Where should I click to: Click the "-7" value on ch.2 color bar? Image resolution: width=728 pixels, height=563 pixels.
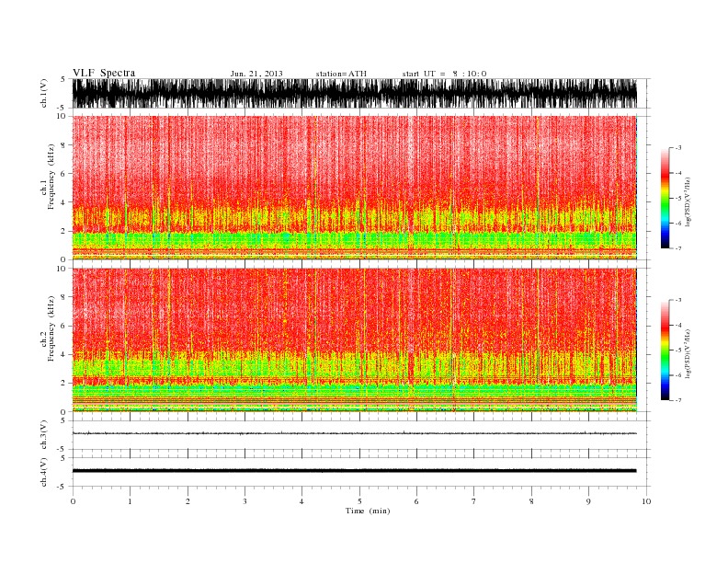677,400
